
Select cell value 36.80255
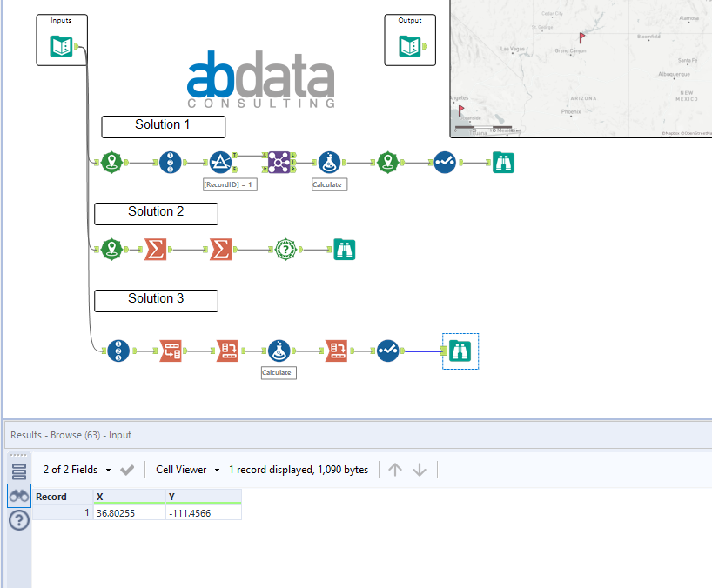pos(129,512)
